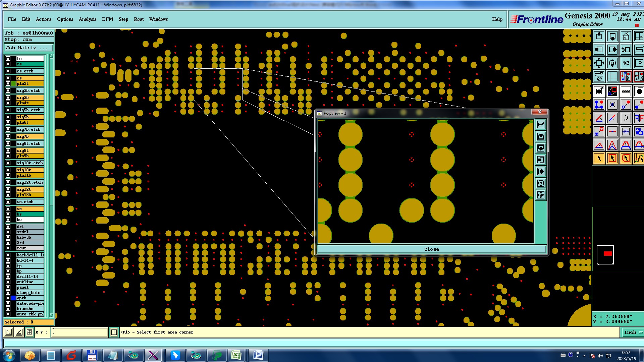
Task: Click the Help button
Action: click(x=497, y=19)
